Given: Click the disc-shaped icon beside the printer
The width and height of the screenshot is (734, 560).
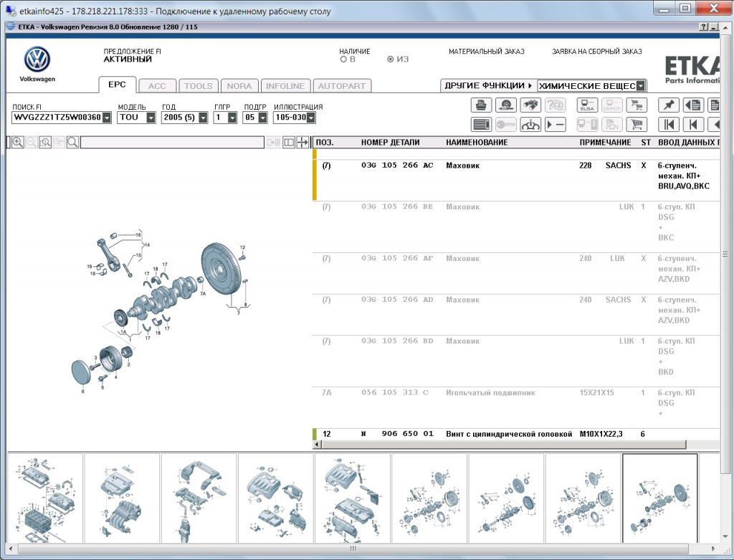Looking at the screenshot, I should [505, 105].
